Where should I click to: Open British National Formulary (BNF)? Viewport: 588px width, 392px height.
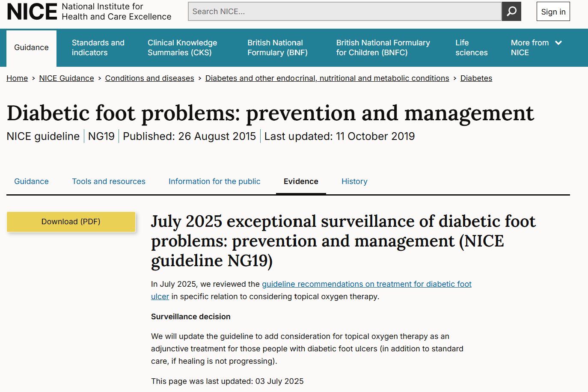[277, 48]
